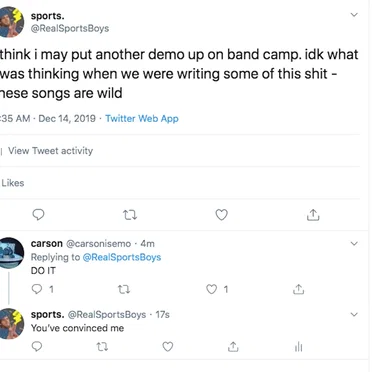Image resolution: width=372 pixels, height=372 pixels.
Task: Expand options chevron on carson's reply
Action: point(354,244)
